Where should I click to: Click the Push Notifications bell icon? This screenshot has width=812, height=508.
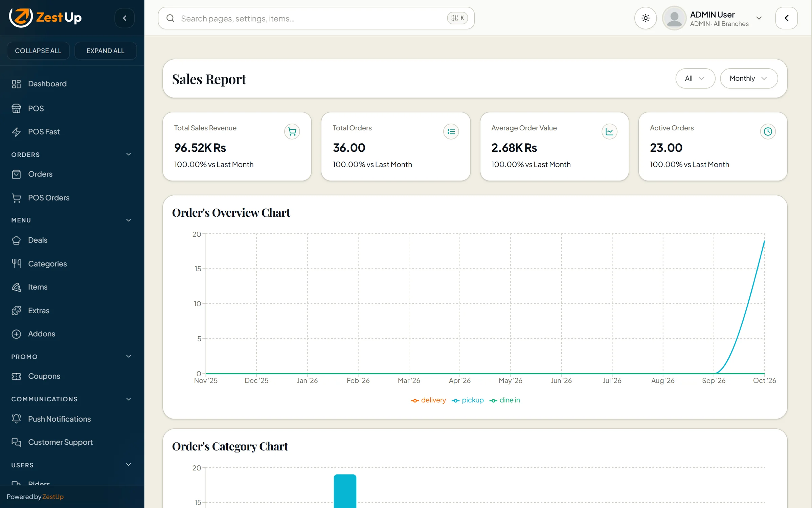[x=16, y=419]
